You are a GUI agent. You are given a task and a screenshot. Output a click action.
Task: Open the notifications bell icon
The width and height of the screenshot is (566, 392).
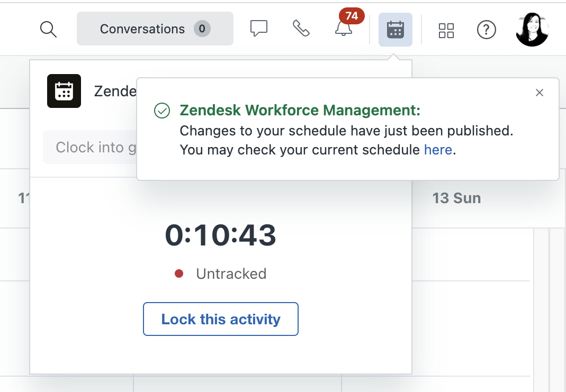(343, 29)
